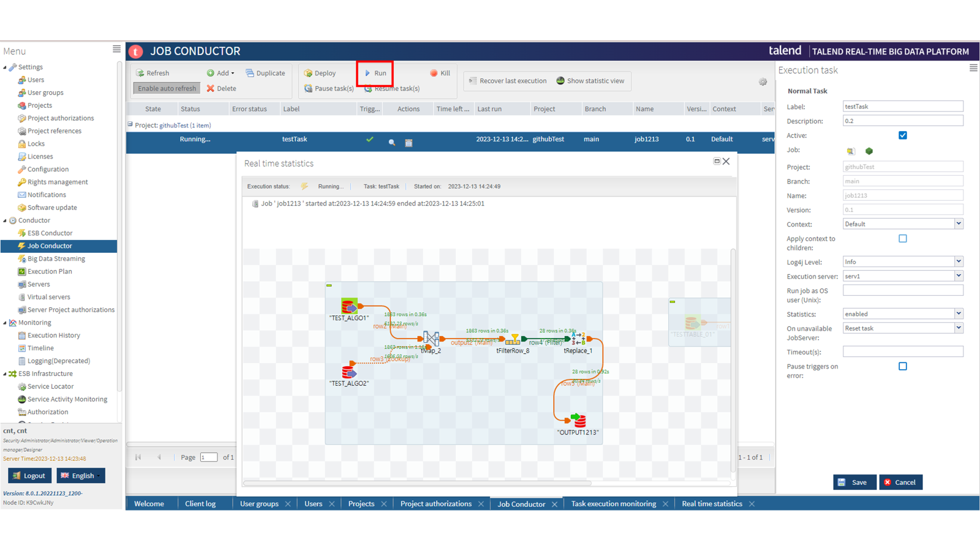Close the Job Conductor tab
This screenshot has width=980, height=551.
point(554,504)
